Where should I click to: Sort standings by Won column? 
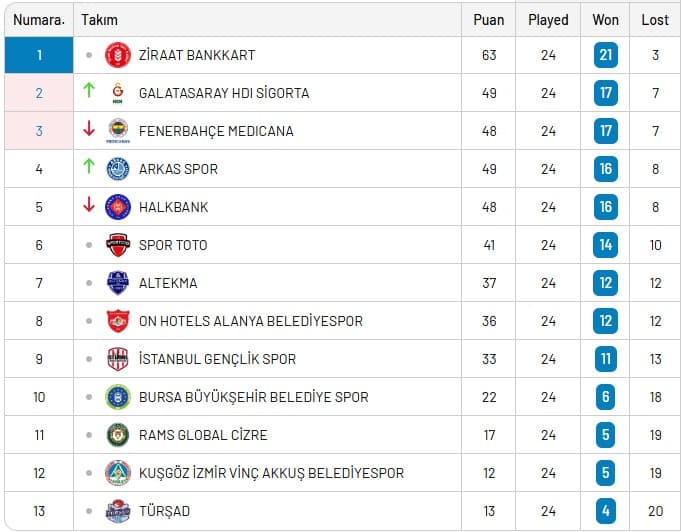(x=605, y=20)
